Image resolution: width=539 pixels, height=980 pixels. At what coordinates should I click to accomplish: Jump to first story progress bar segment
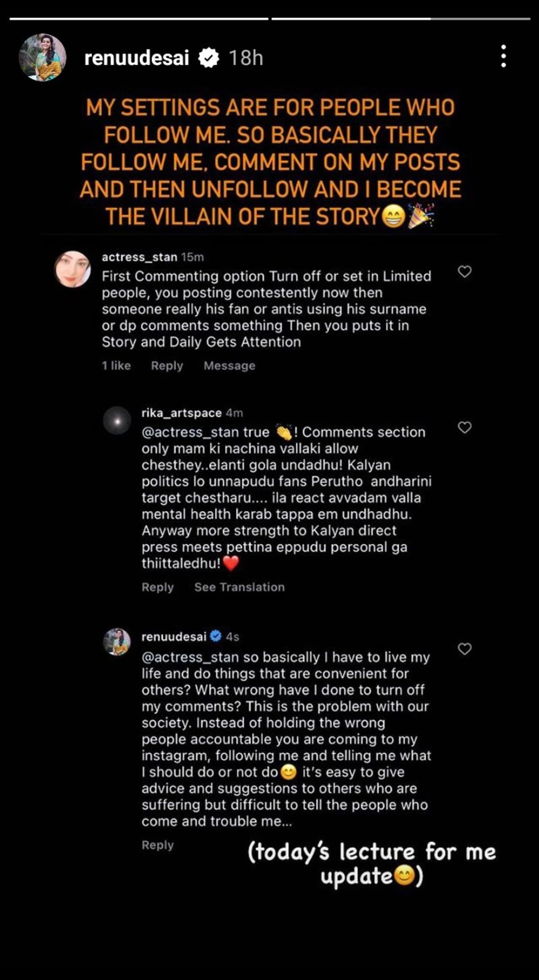pos(139,19)
